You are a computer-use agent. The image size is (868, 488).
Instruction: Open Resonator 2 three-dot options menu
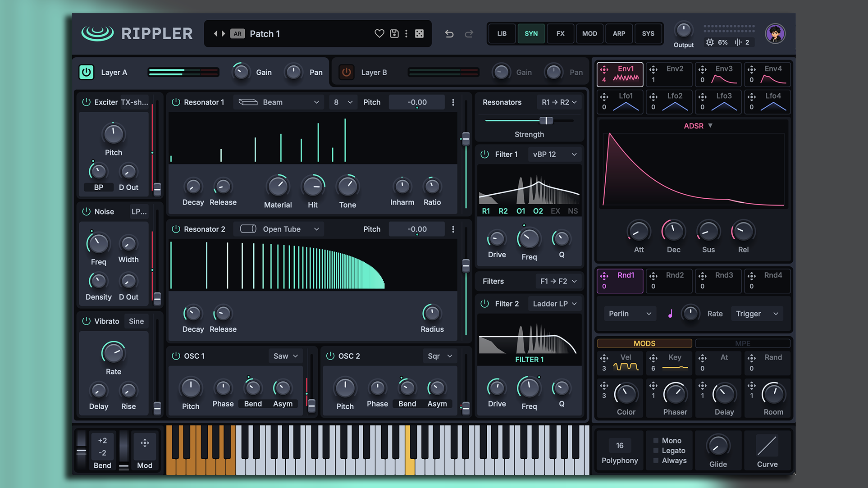pyautogui.click(x=453, y=229)
